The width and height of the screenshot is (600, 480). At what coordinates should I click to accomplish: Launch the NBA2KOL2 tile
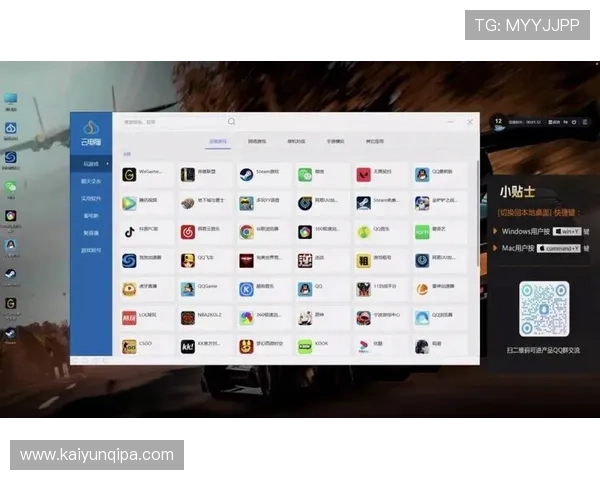(205, 318)
